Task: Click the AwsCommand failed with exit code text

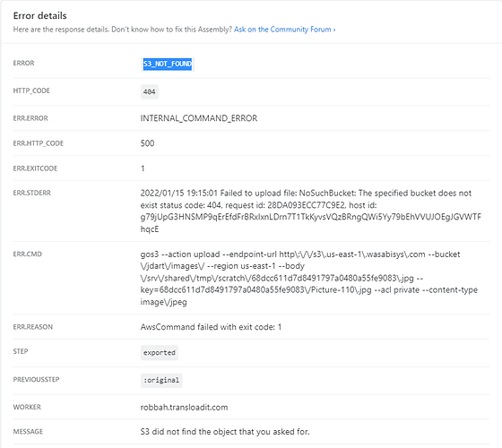Action: 211,327
